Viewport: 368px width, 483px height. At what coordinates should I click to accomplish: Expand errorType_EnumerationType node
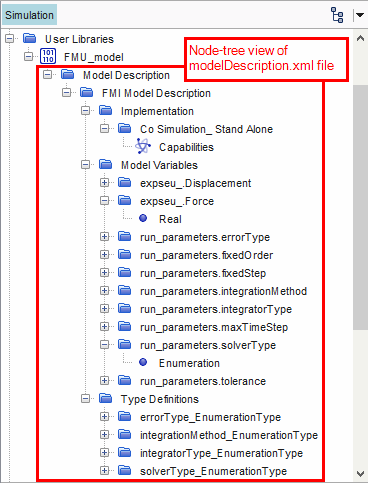click(104, 417)
